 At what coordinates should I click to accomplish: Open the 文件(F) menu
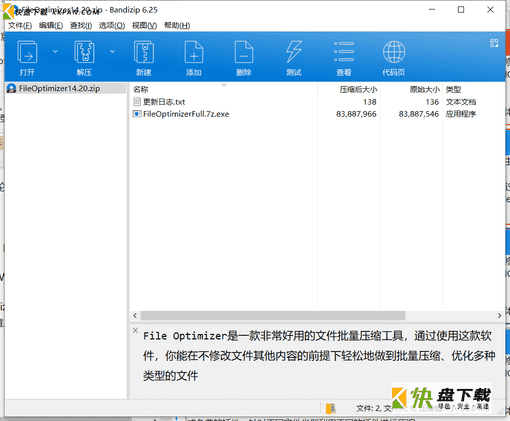pyautogui.click(x=20, y=26)
